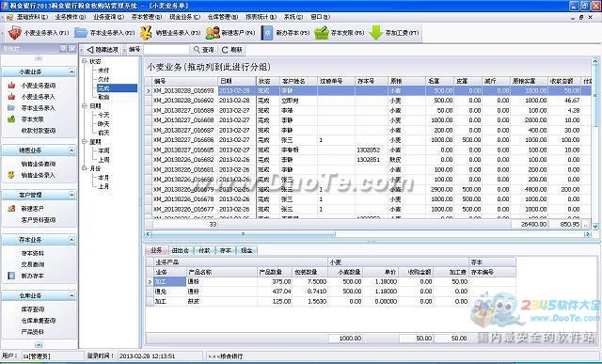Select 销售业务录入 in the sidebar
This screenshot has width=602, height=364.
click(38, 175)
